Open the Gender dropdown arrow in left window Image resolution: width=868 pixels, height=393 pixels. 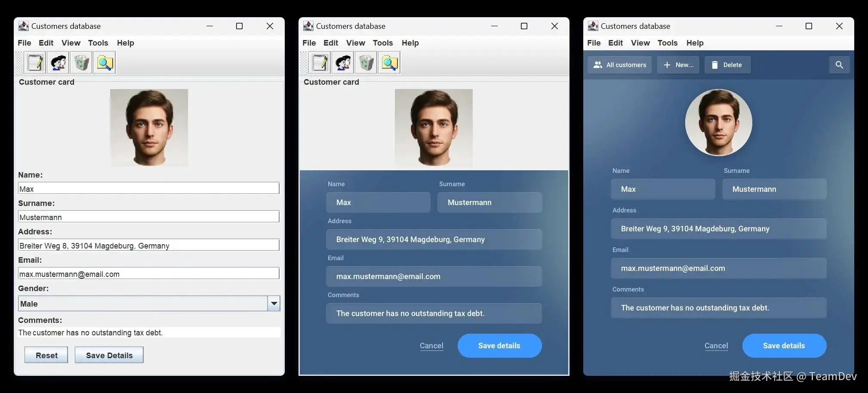pyautogui.click(x=274, y=304)
